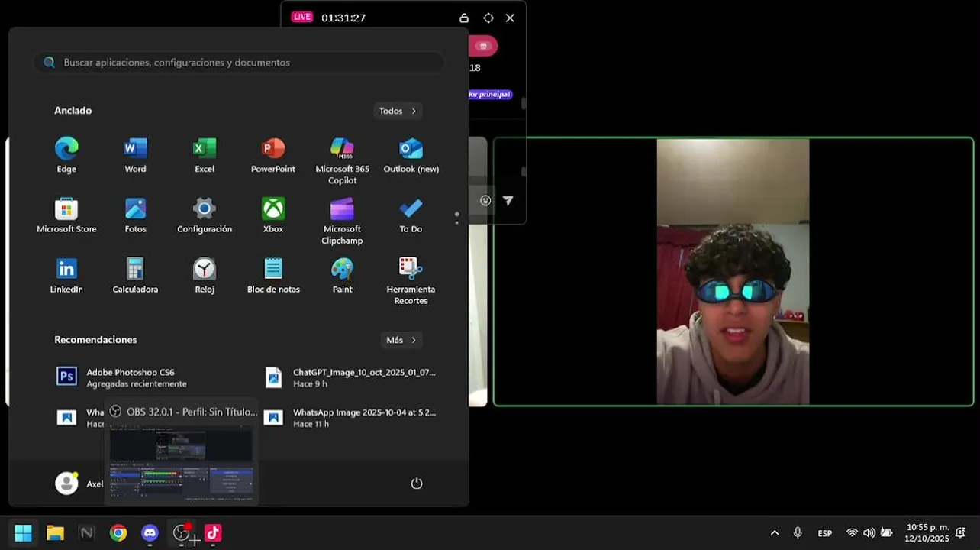
Task: Launch the Xbox app
Action: click(x=273, y=216)
